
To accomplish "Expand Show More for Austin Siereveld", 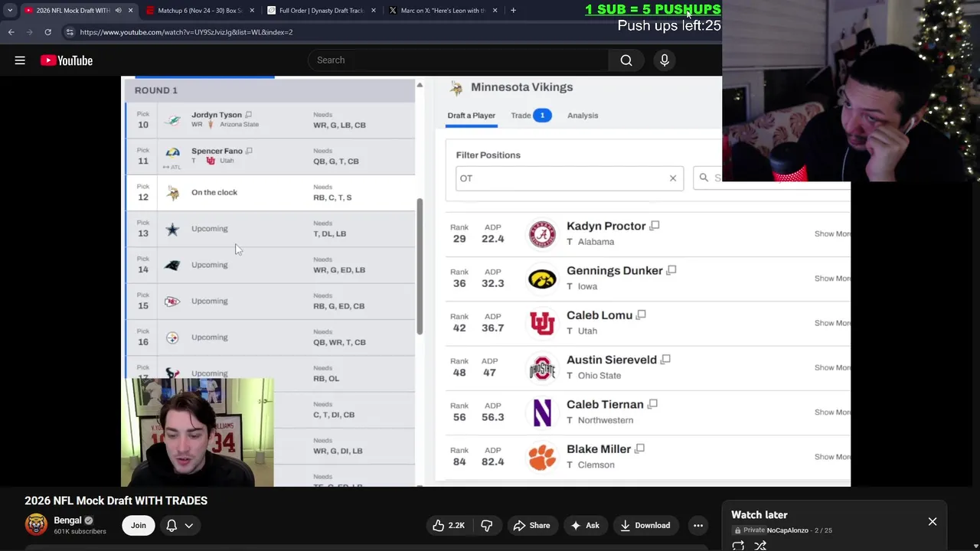I will (832, 367).
